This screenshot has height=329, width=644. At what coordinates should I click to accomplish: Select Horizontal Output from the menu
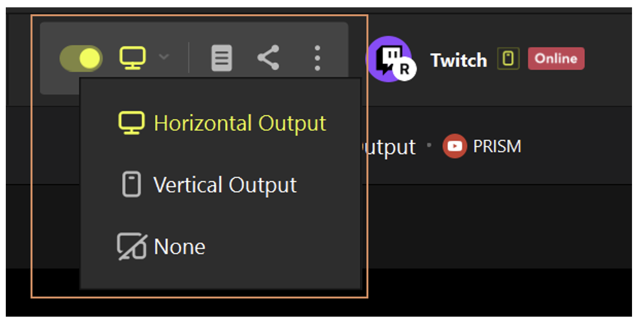[x=222, y=123]
